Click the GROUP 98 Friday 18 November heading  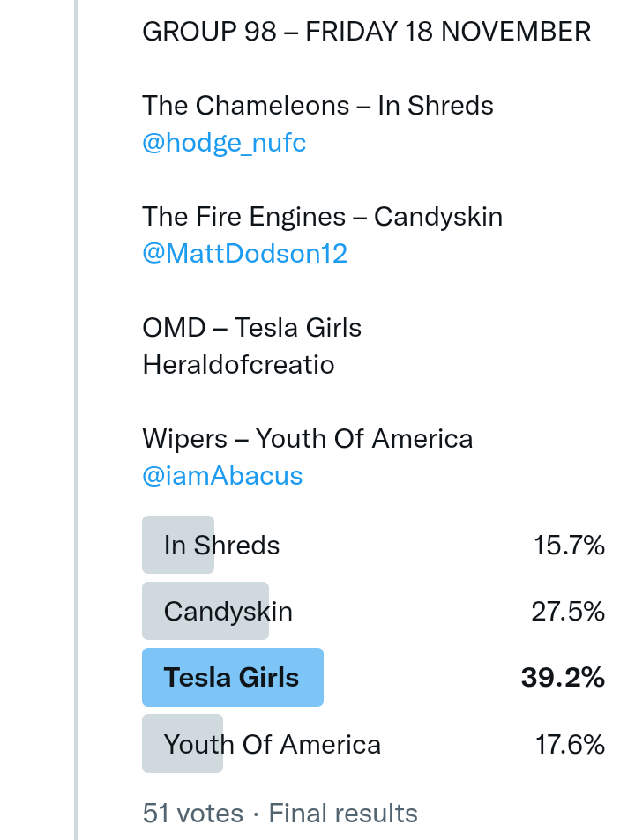[x=366, y=33]
